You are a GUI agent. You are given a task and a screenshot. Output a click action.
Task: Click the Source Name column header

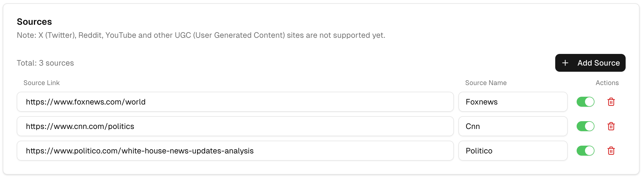tap(486, 83)
